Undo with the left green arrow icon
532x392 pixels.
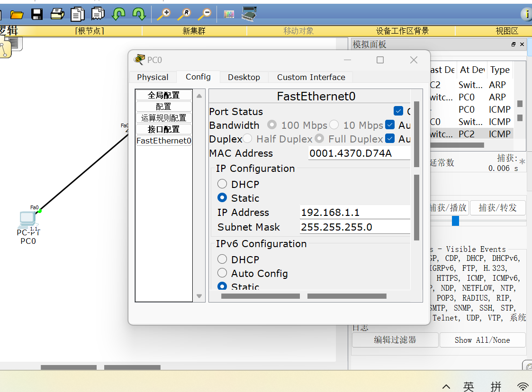pos(119,14)
